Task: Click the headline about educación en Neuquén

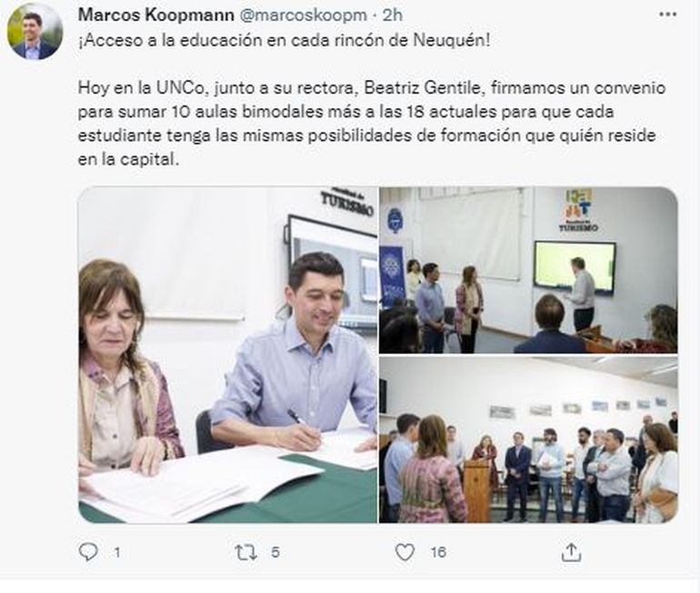Action: [x=285, y=41]
